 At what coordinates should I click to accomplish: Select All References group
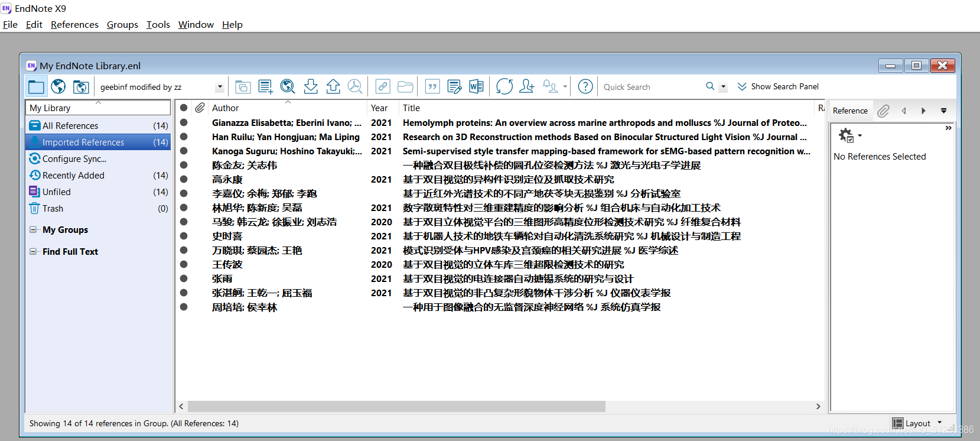click(98, 125)
